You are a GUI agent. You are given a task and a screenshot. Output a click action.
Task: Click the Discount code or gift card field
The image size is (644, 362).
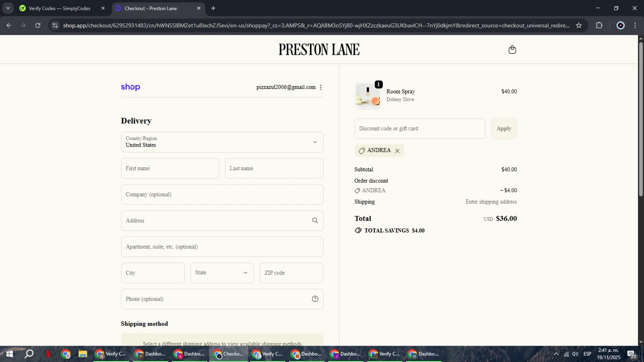[x=420, y=129]
